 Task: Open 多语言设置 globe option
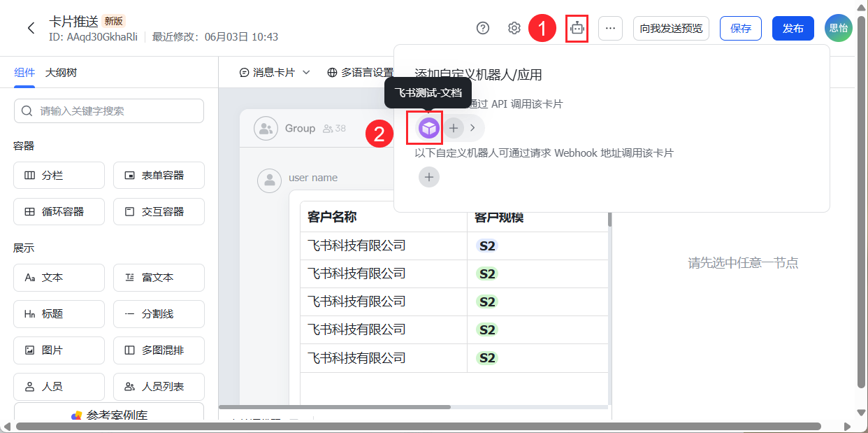pos(361,73)
